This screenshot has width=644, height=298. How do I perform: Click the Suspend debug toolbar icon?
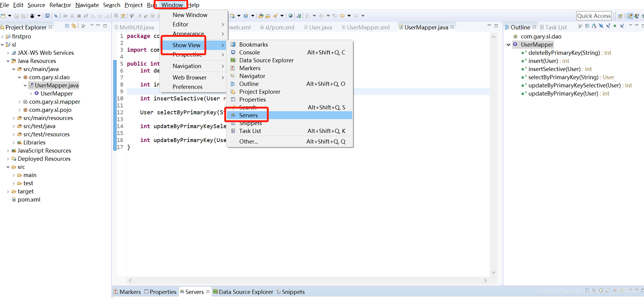coord(72,16)
